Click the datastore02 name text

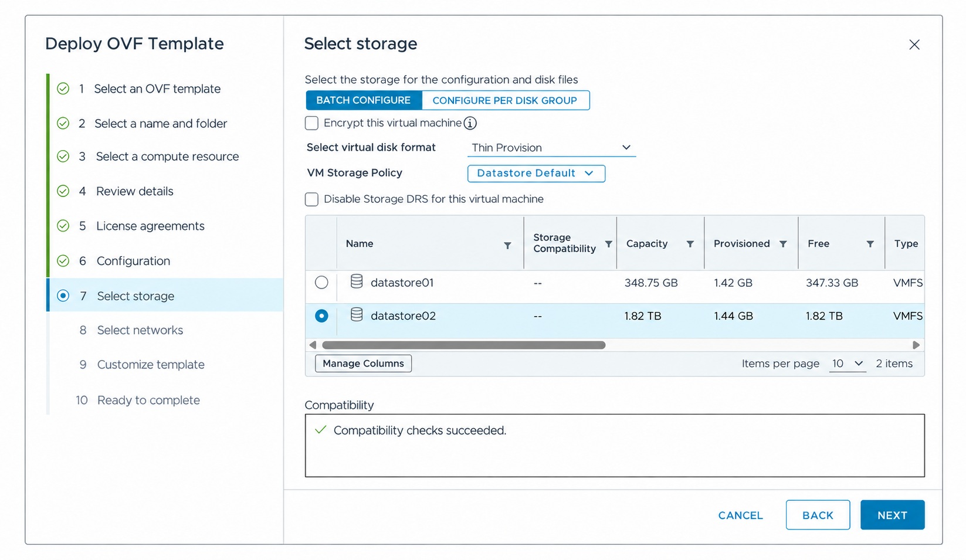[403, 316]
